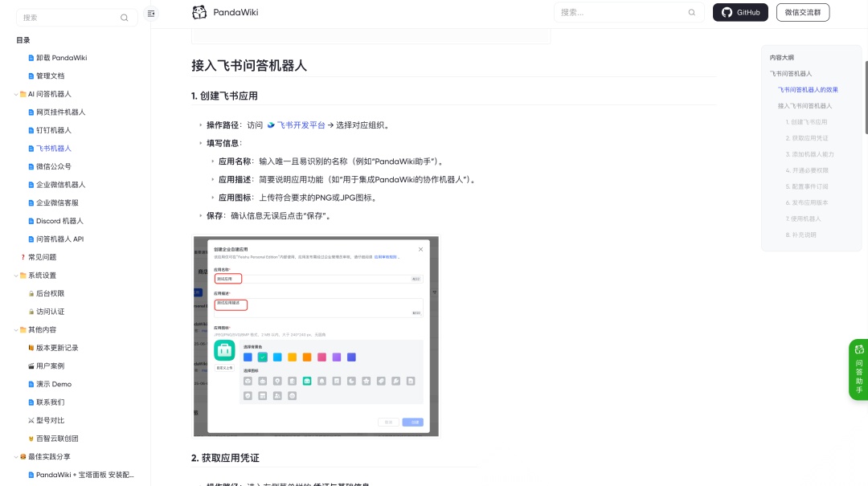
Task: Click the document icon beside 卸载 PandaWiki
Action: tap(31, 58)
